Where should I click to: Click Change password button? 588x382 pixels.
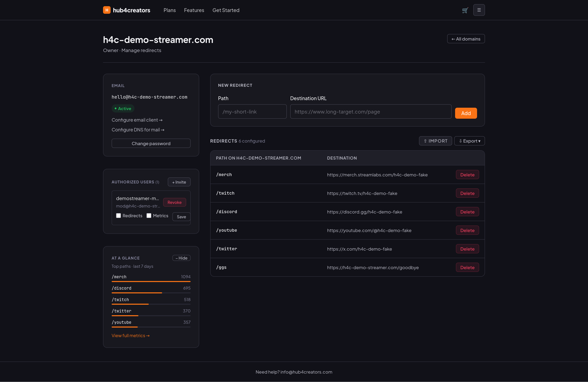(151, 143)
